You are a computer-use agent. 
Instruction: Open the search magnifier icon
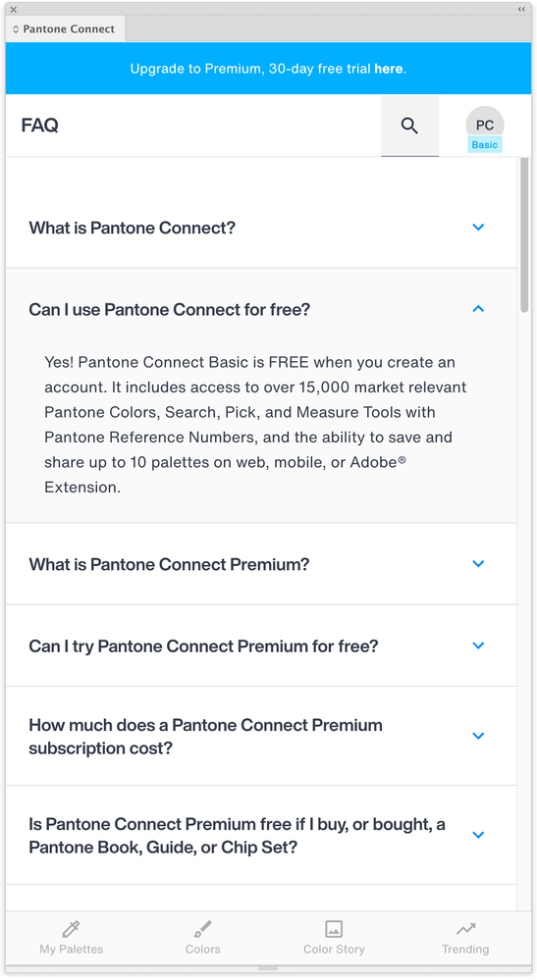pyautogui.click(x=409, y=126)
